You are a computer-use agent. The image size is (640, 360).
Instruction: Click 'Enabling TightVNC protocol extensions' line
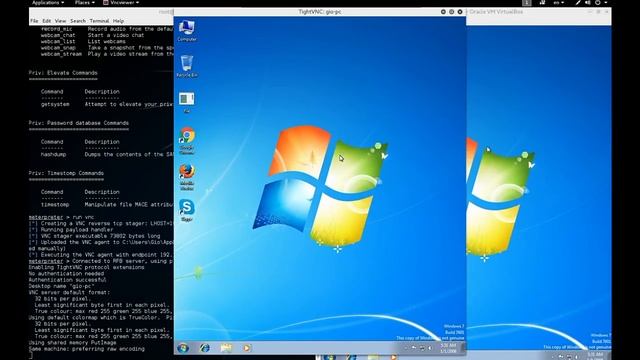click(x=87, y=267)
